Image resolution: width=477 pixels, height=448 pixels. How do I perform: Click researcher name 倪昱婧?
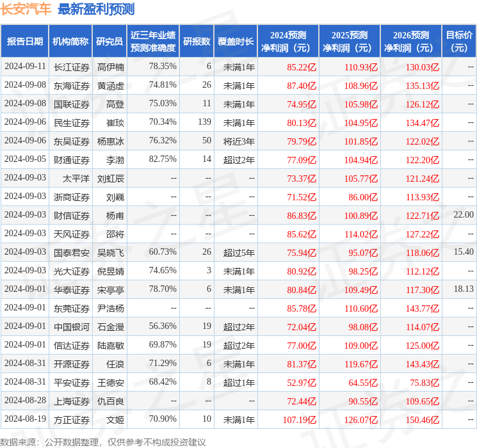111,271
